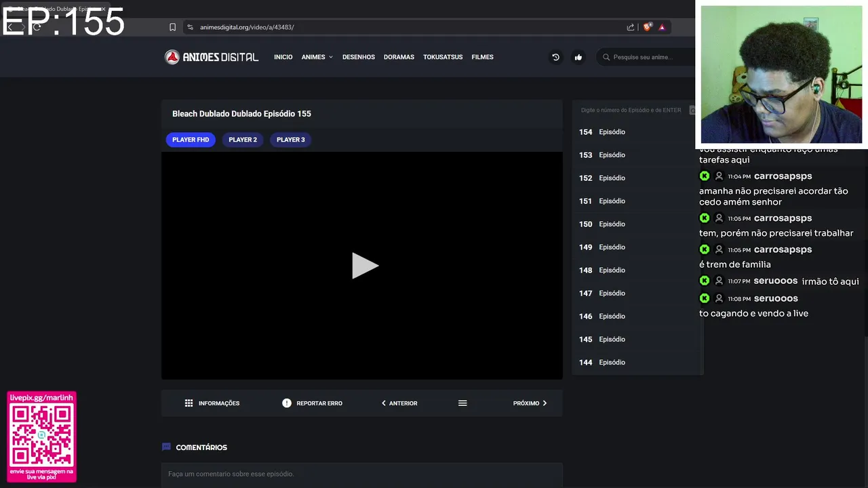Switch to Player 2
868x488 pixels.
243,140
